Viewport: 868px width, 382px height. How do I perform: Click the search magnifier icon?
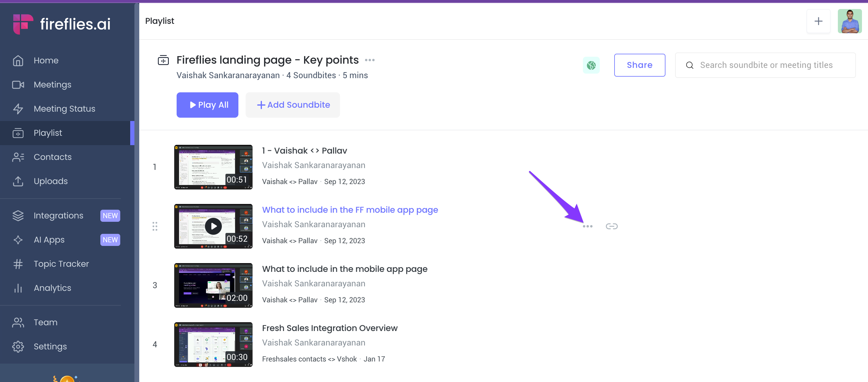(689, 65)
